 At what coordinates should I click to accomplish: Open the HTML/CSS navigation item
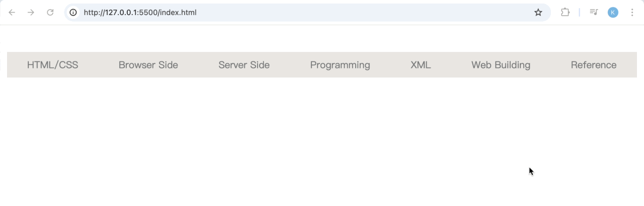point(53,65)
